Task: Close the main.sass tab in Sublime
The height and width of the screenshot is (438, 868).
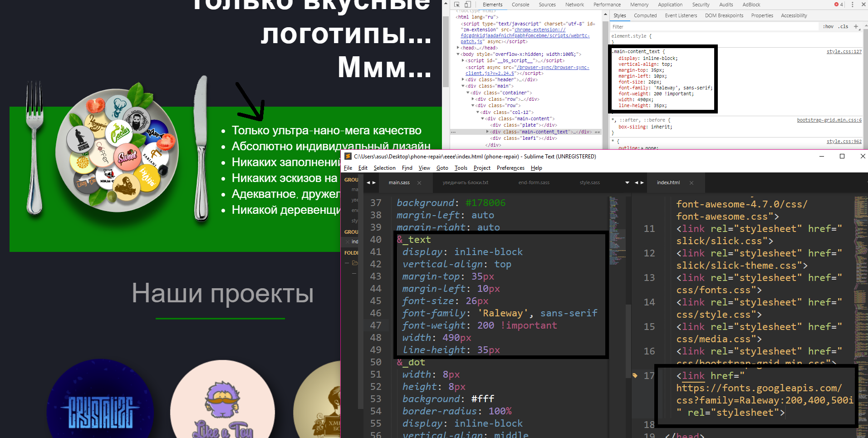Action: coord(419,183)
